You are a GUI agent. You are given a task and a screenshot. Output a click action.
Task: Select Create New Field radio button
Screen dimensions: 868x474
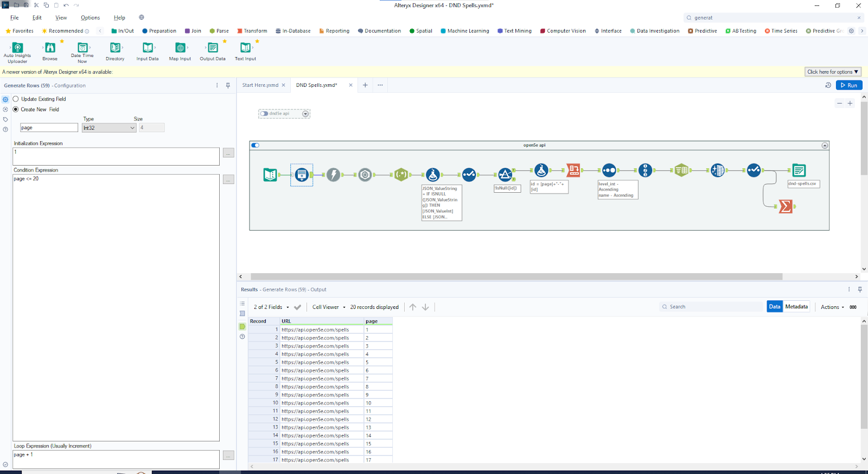tap(16, 109)
